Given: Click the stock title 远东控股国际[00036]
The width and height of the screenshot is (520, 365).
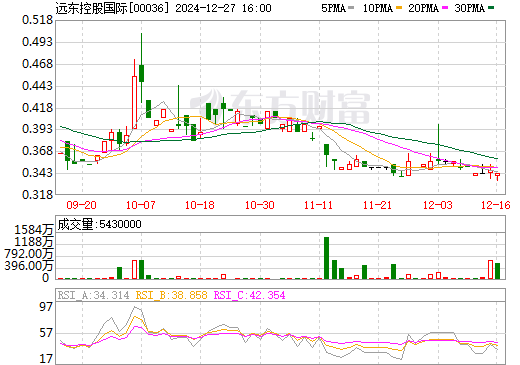Looking at the screenshot, I should (x=113, y=8).
